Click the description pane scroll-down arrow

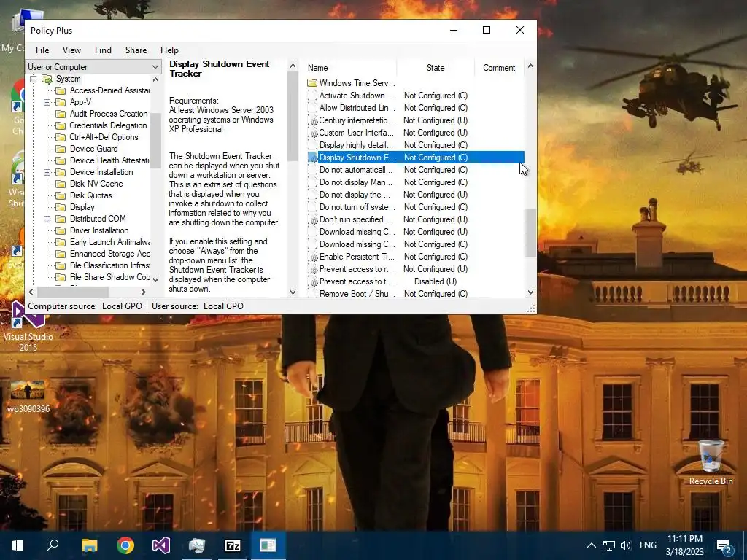pos(293,292)
